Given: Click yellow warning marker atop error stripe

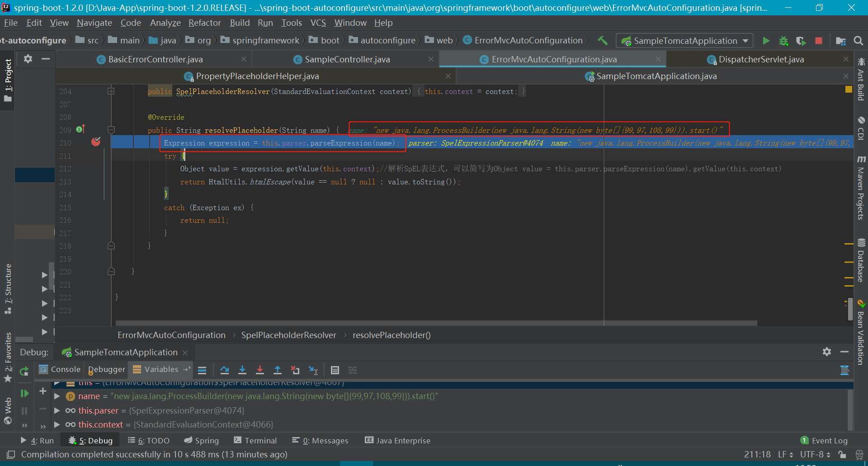Looking at the screenshot, I should coord(849,89).
